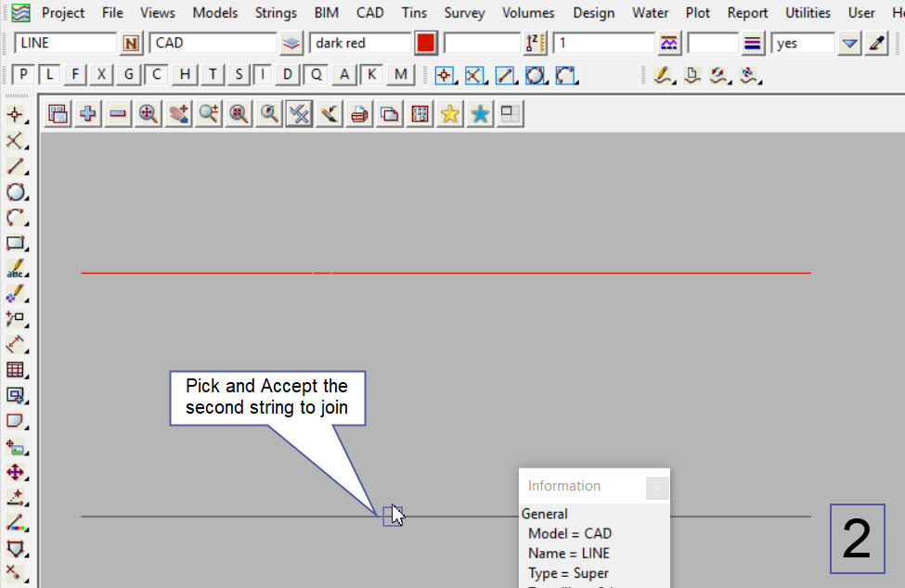Select the CAD circle tool
Image resolution: width=905 pixels, height=588 pixels.
[15, 192]
